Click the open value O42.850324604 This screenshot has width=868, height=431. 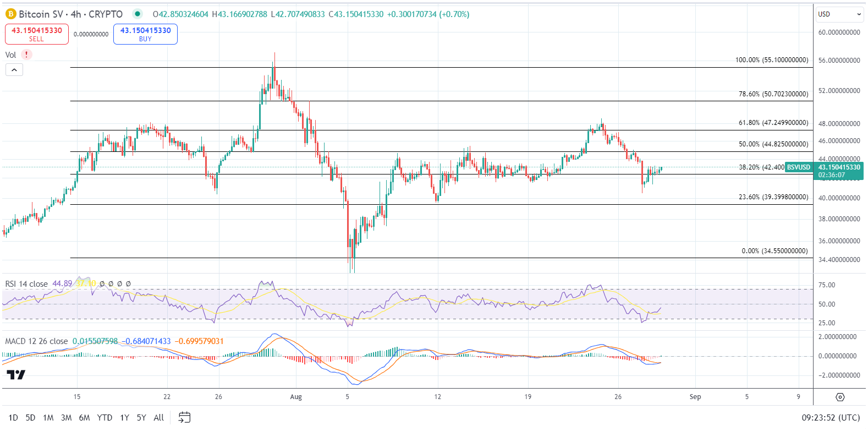click(x=180, y=14)
